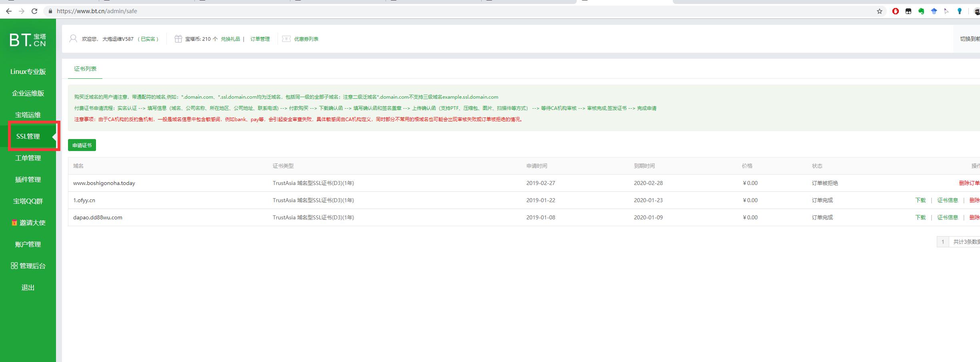Open the 兑换礼品 link
Image resolution: width=980 pixels, height=362 pixels.
(x=230, y=39)
